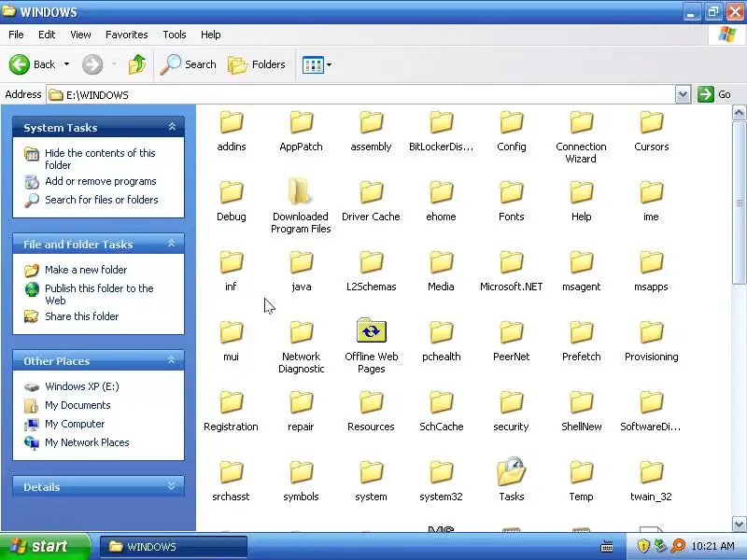Select the Offline Web Pages folder
Image resolution: width=747 pixels, height=560 pixels.
tap(371, 346)
